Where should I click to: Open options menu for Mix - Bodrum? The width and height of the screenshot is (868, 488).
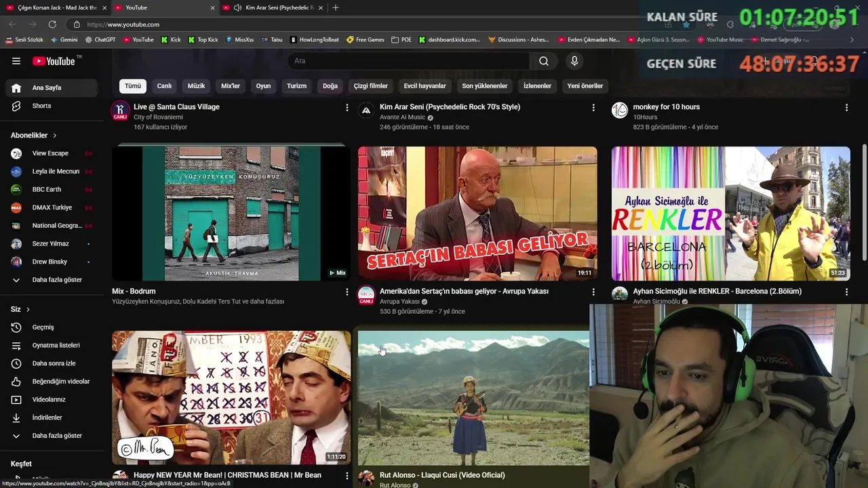tap(347, 292)
